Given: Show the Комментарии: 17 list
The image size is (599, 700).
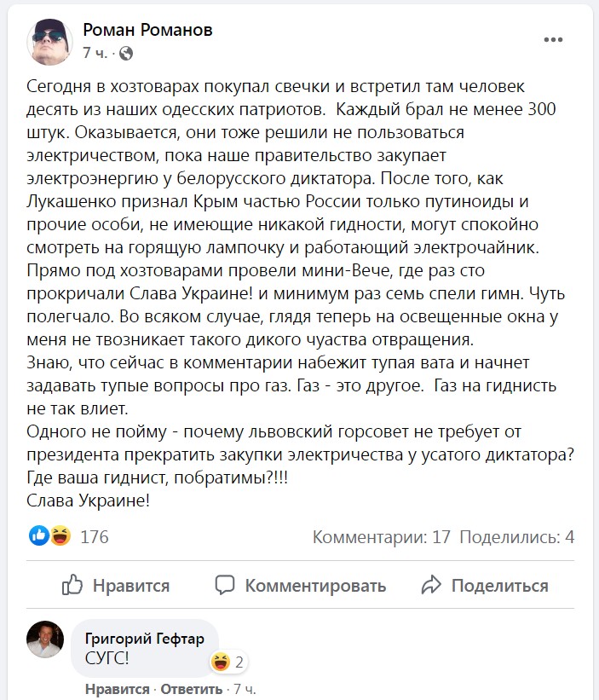Looking at the screenshot, I should tap(382, 536).
